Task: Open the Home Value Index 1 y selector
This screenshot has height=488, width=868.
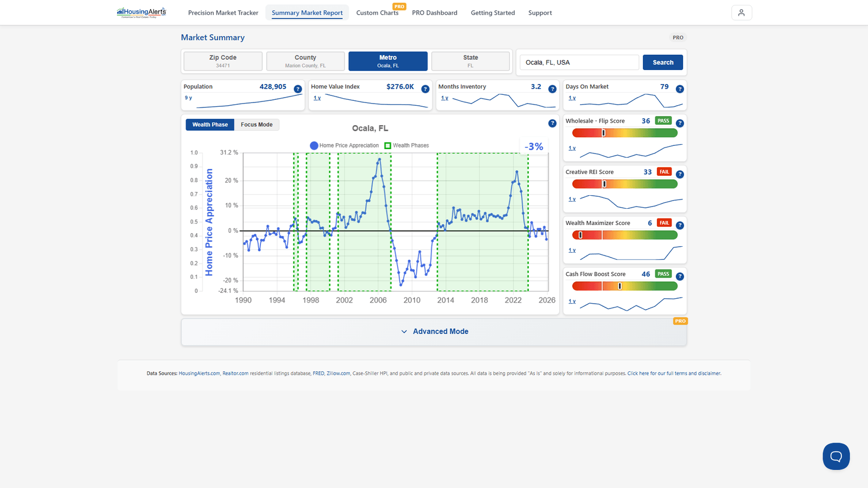Action: pyautogui.click(x=317, y=98)
